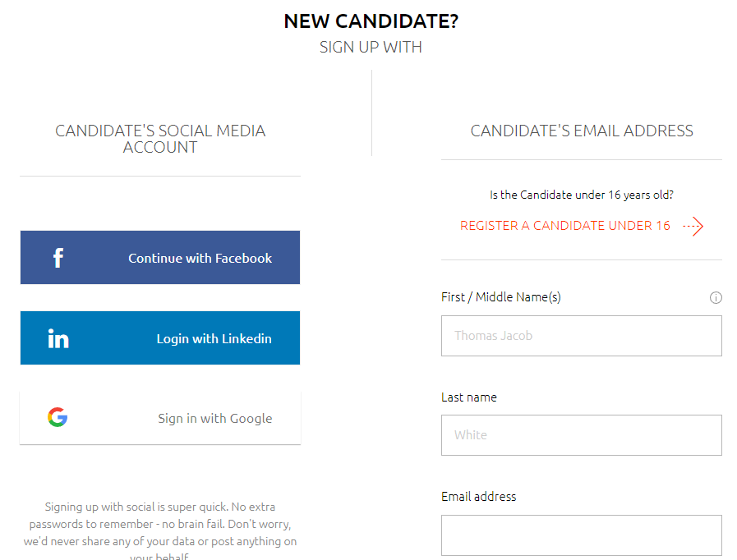The height and width of the screenshot is (560, 737).
Task: Open the 'Register a Candidate Under 16' link
Action: click(x=565, y=226)
